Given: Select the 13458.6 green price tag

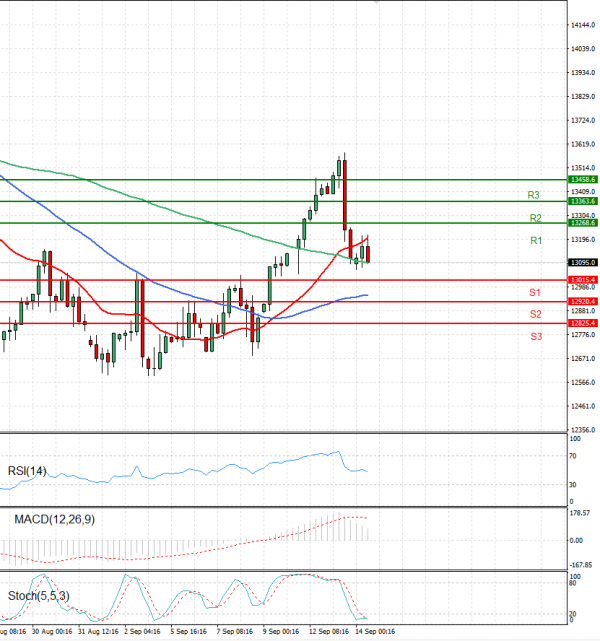Looking at the screenshot, I should pos(583,179).
